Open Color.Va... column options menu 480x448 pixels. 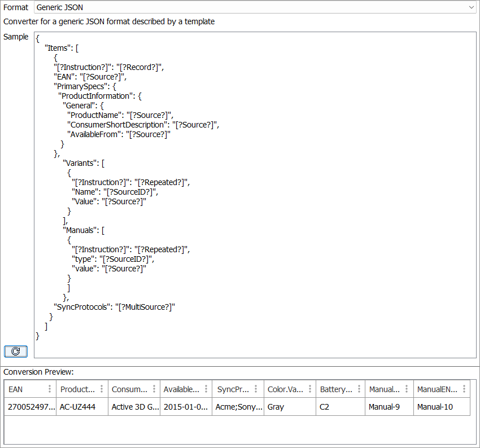(310, 389)
